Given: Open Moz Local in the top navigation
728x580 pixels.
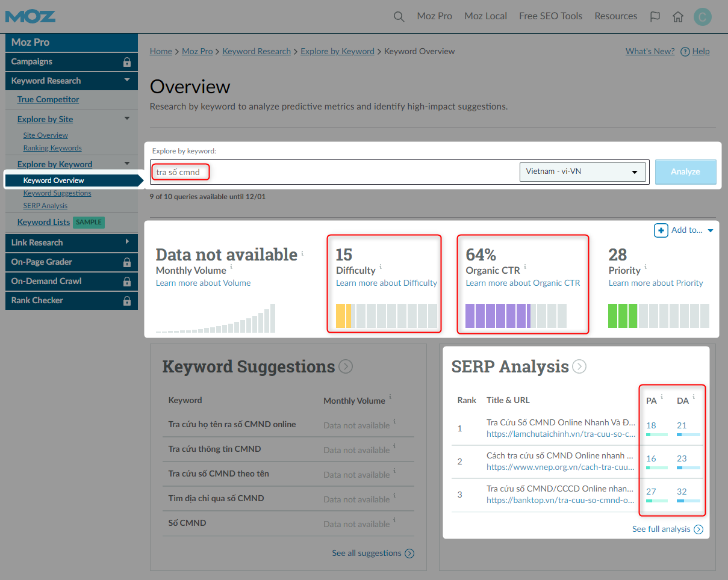Looking at the screenshot, I should 486,16.
